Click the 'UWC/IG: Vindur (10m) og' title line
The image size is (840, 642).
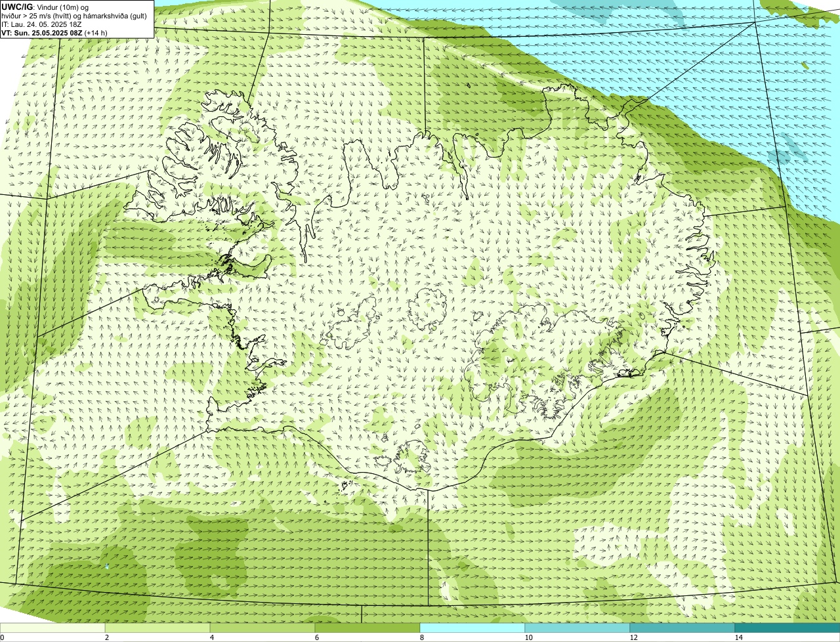pyautogui.click(x=45, y=7)
